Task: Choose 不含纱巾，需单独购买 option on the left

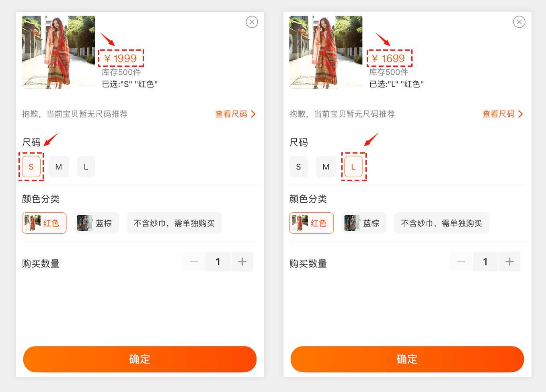Action: click(x=174, y=222)
